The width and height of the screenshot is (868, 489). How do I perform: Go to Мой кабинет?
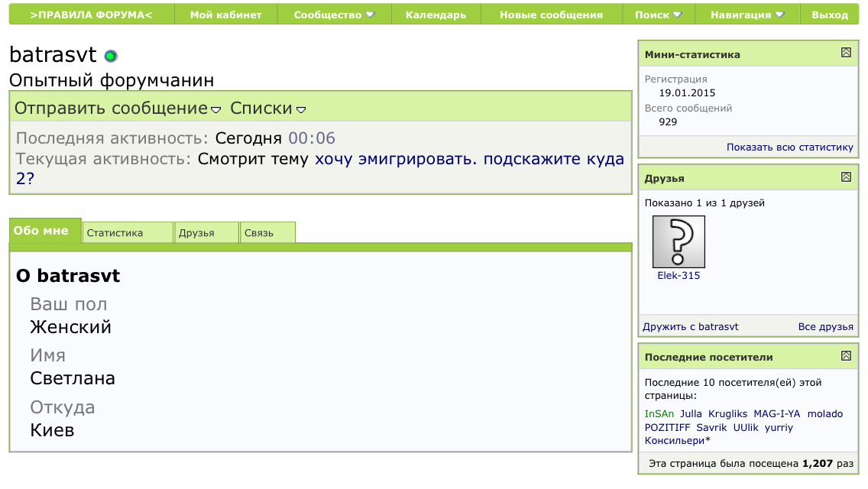(x=226, y=15)
